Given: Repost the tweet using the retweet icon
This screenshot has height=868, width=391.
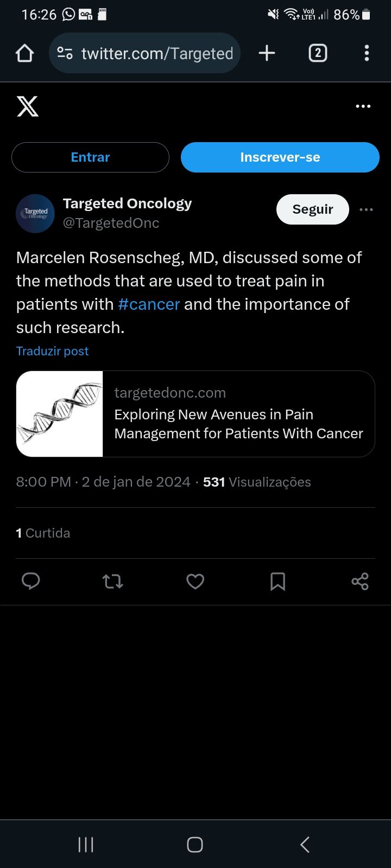Looking at the screenshot, I should tap(113, 582).
